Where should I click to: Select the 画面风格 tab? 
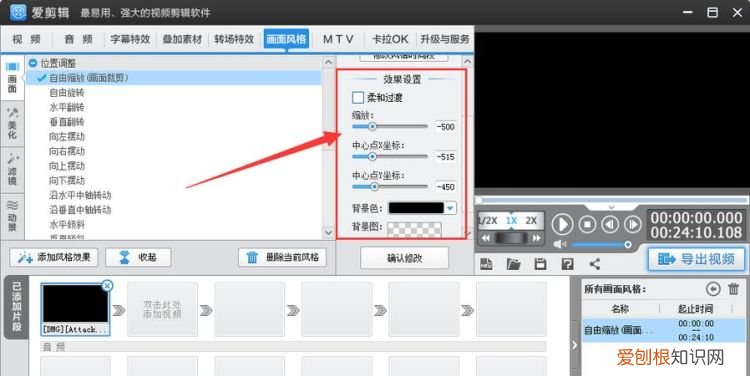[x=286, y=39]
